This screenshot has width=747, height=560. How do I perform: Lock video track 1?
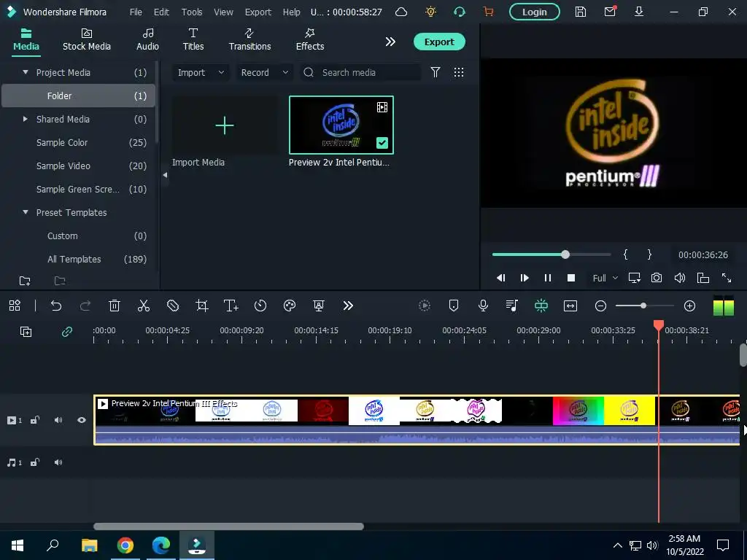point(35,420)
